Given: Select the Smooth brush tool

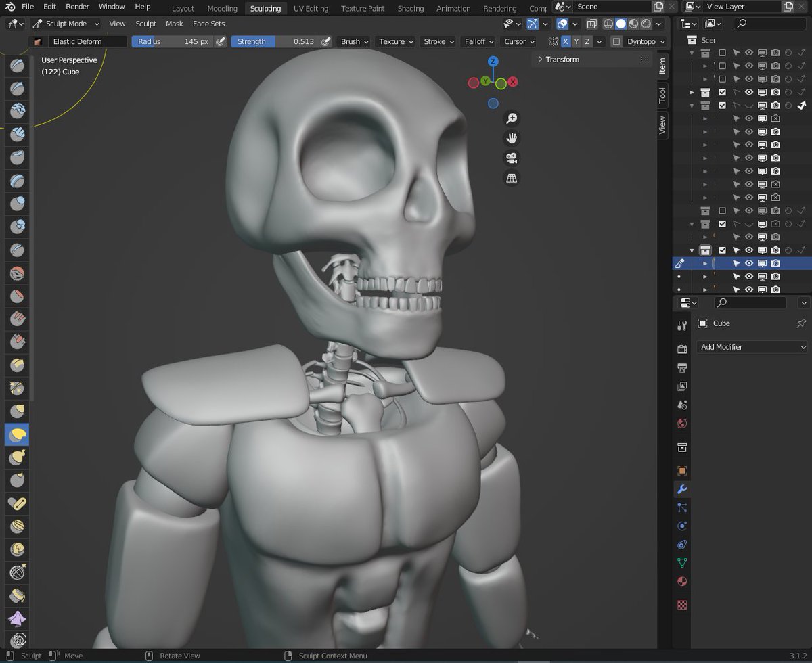Looking at the screenshot, I should pos(17,273).
